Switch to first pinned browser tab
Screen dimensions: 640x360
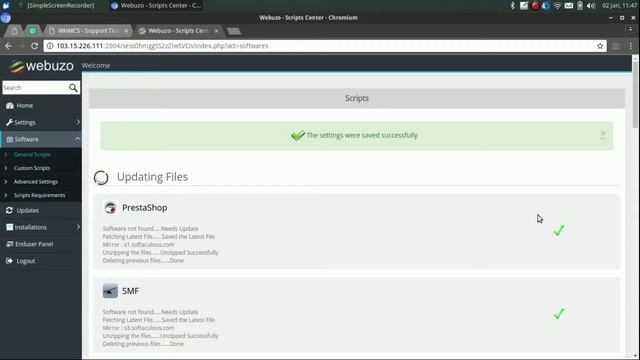click(x=14, y=31)
